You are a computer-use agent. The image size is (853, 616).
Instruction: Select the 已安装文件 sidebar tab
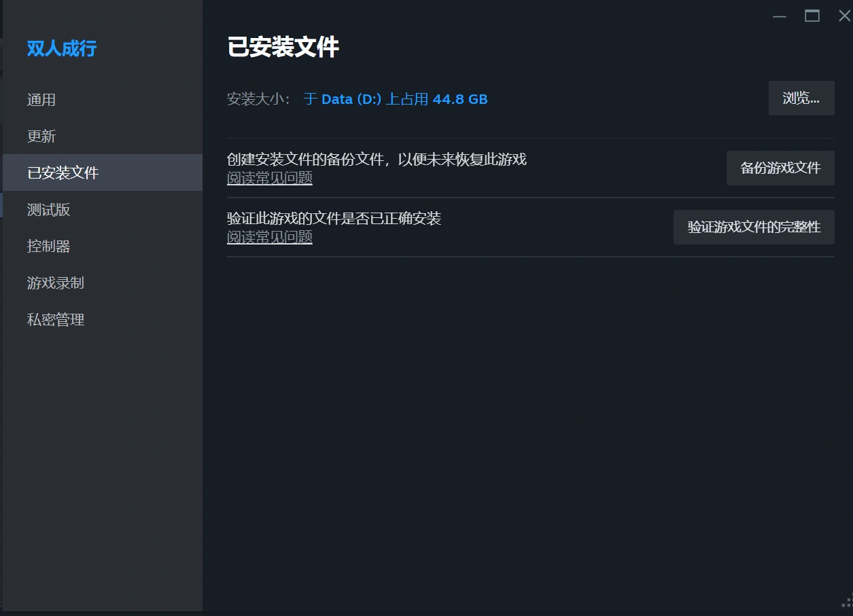coord(63,173)
